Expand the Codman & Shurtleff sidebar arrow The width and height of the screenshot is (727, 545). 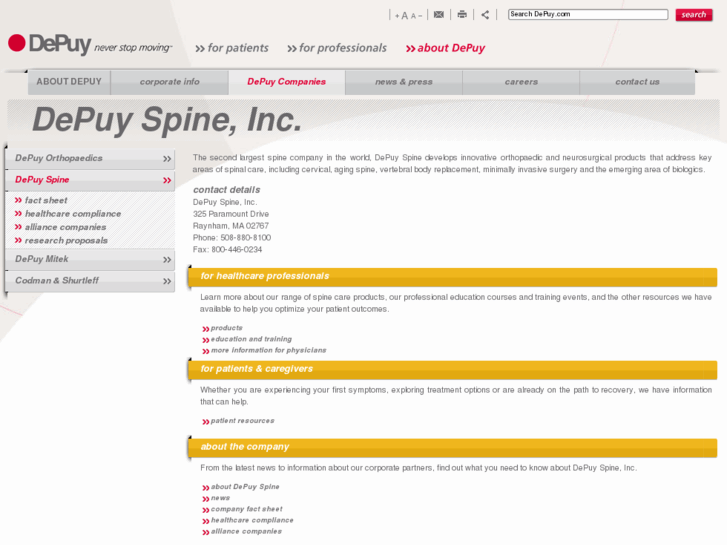click(x=167, y=281)
